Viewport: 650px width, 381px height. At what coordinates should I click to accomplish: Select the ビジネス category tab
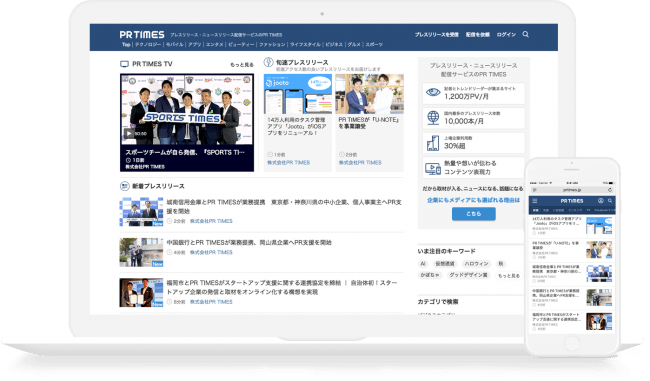point(334,44)
